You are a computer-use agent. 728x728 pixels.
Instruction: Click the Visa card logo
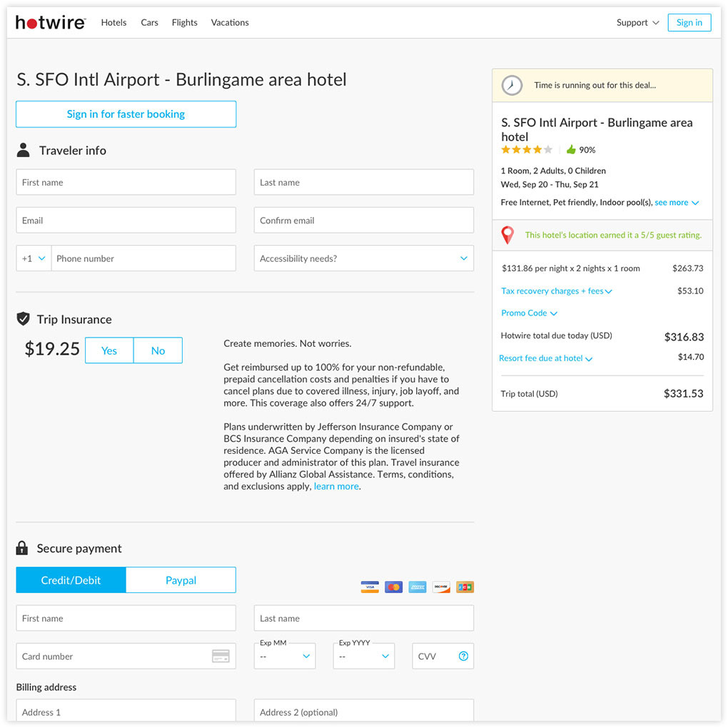tap(370, 587)
